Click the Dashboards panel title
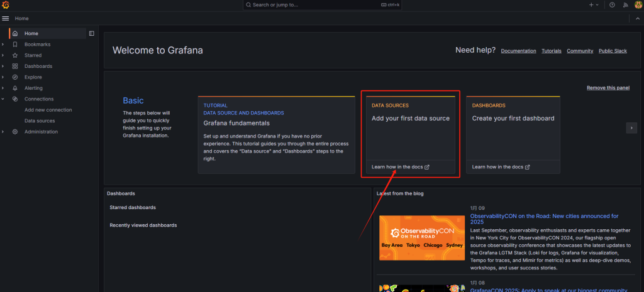The image size is (644, 292). point(121,193)
